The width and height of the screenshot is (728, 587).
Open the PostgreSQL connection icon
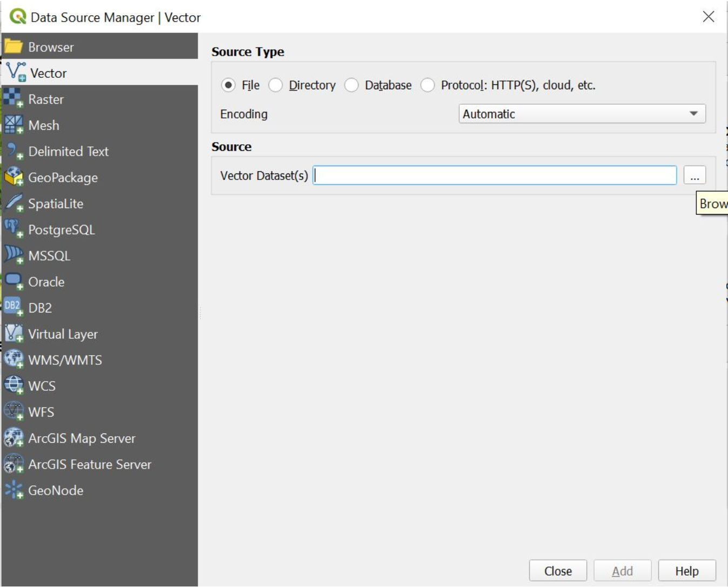(61, 230)
